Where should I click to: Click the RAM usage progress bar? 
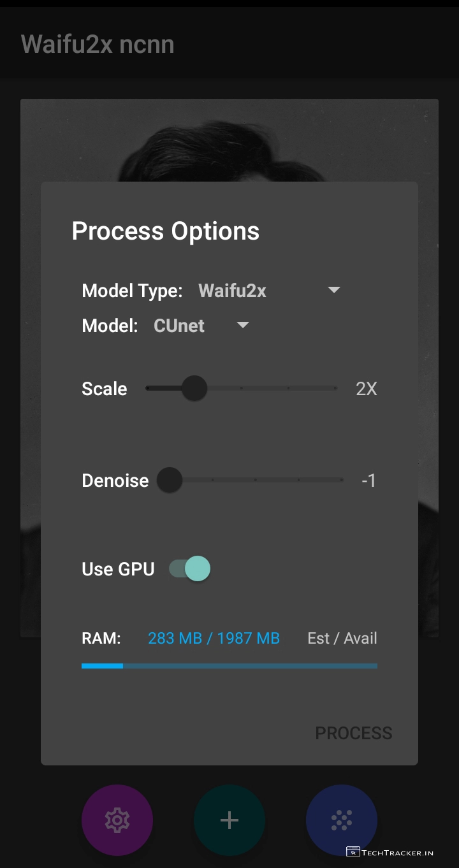[x=229, y=666]
